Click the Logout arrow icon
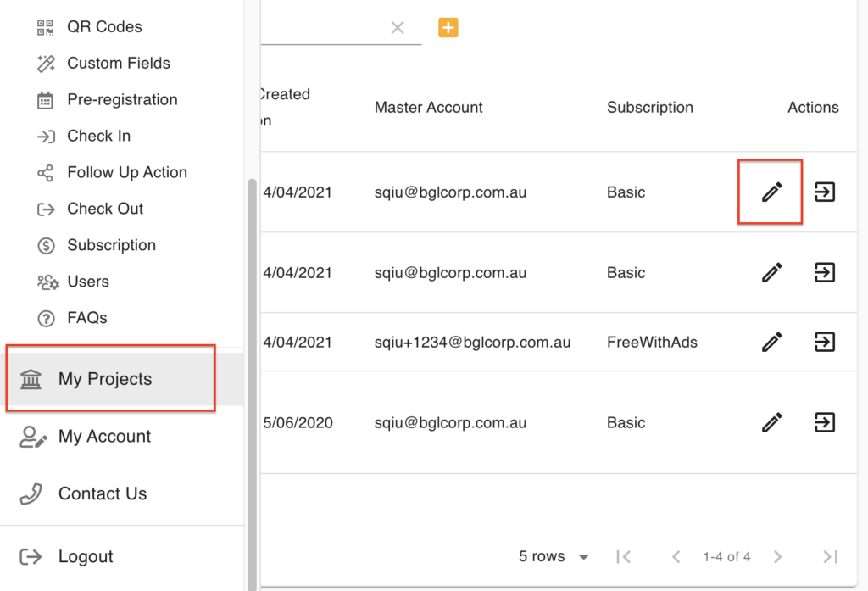This screenshot has width=868, height=591. click(29, 555)
